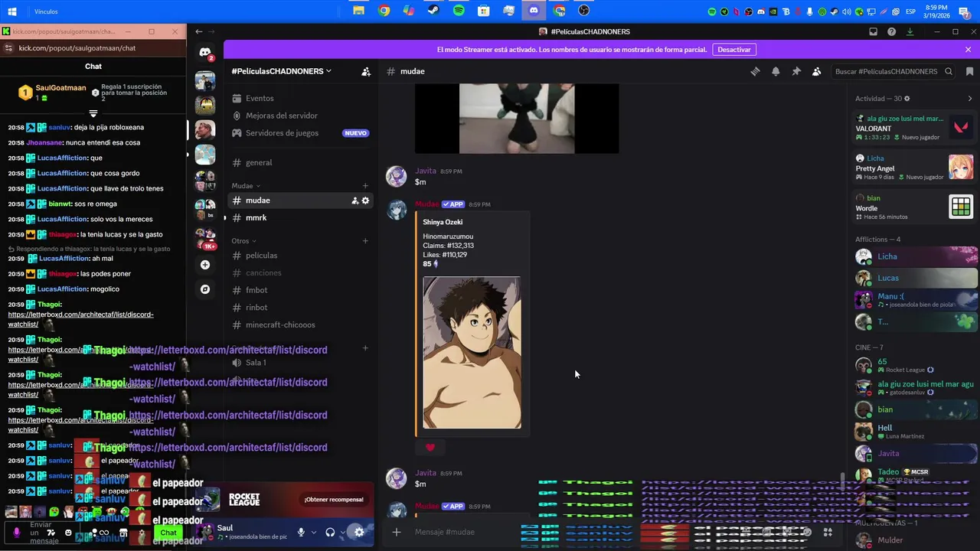Open Discord help question mark icon
Viewport: 980px width, 551px height.
(x=891, y=31)
